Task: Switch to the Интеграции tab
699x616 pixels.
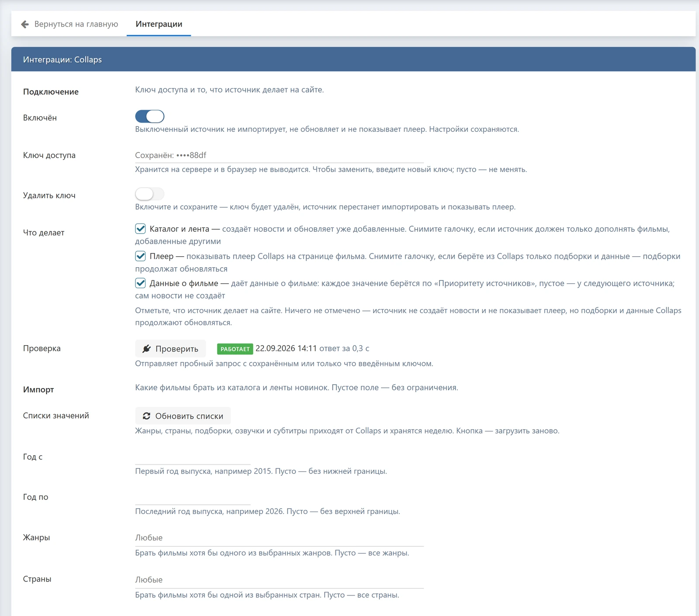Action: pos(159,24)
